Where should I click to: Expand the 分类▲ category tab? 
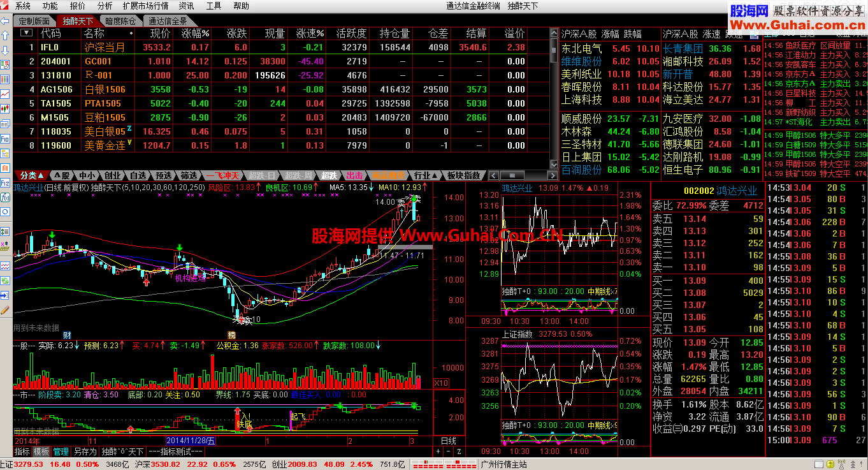pos(32,175)
